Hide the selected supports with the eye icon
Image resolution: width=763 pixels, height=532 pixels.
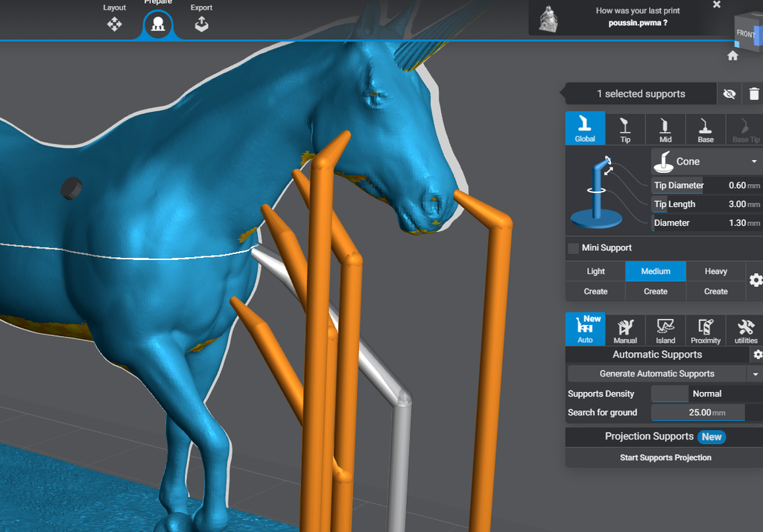729,93
